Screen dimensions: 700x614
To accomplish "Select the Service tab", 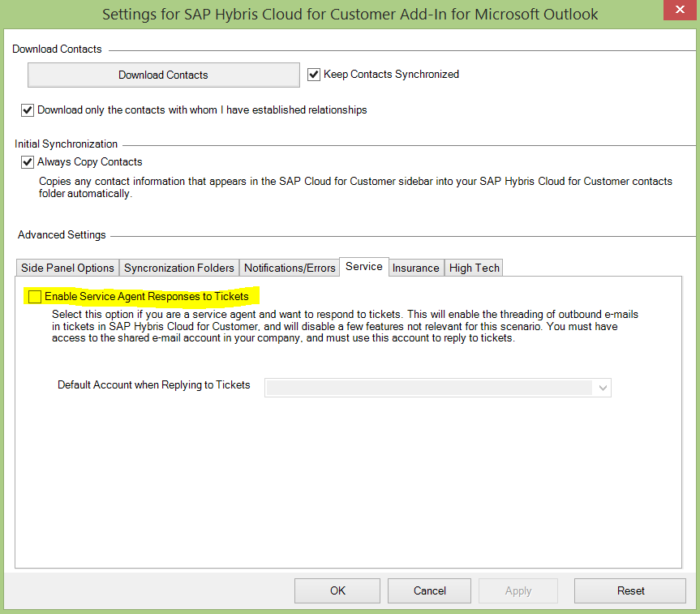I will coord(364,267).
